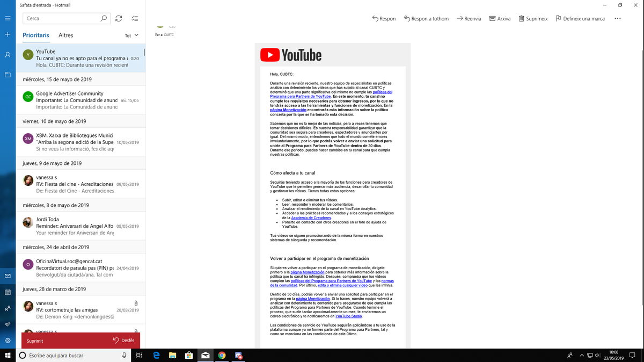Open more actions ellipsis menu

pos(617,18)
